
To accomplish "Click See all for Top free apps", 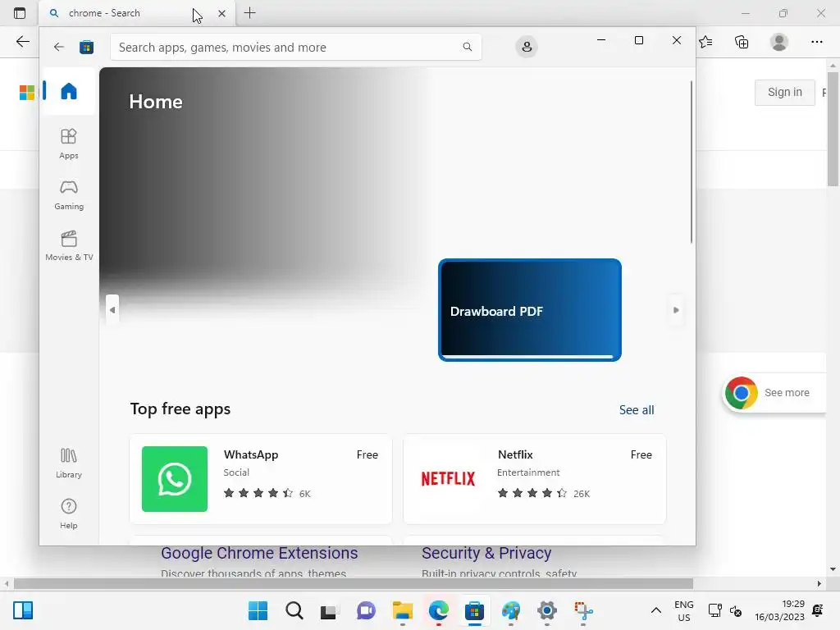I will 637,410.
